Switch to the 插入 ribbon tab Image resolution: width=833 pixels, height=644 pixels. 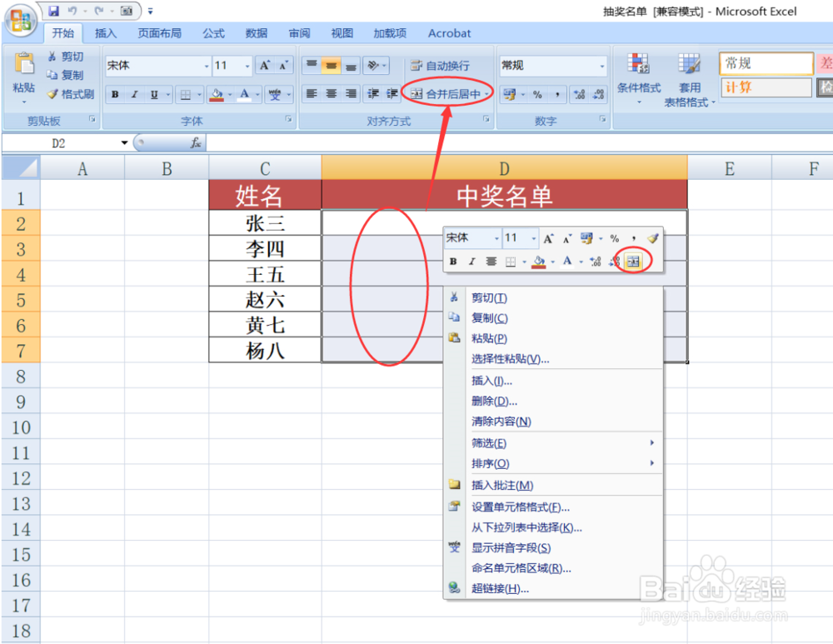point(106,33)
